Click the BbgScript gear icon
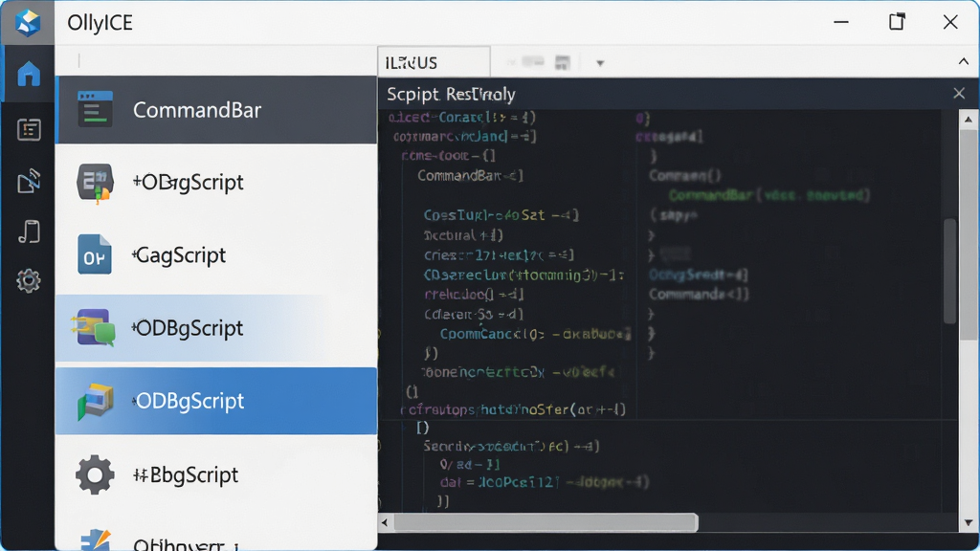This screenshot has height=551, width=980. click(x=95, y=474)
